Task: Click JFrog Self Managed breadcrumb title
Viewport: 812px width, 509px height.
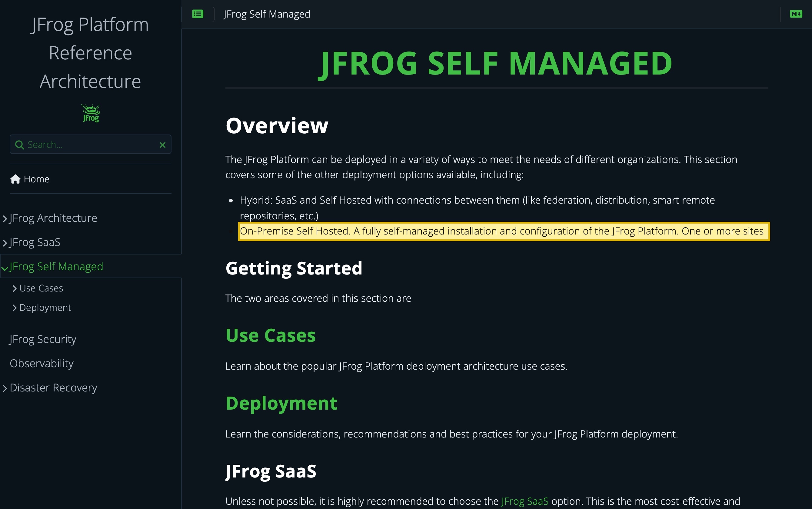Action: coord(267,14)
